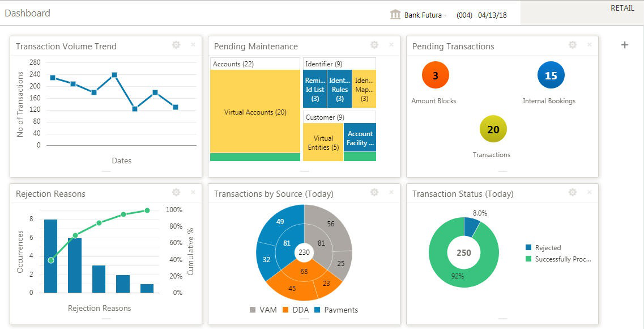Close the Transactions by Source widget

pyautogui.click(x=391, y=192)
